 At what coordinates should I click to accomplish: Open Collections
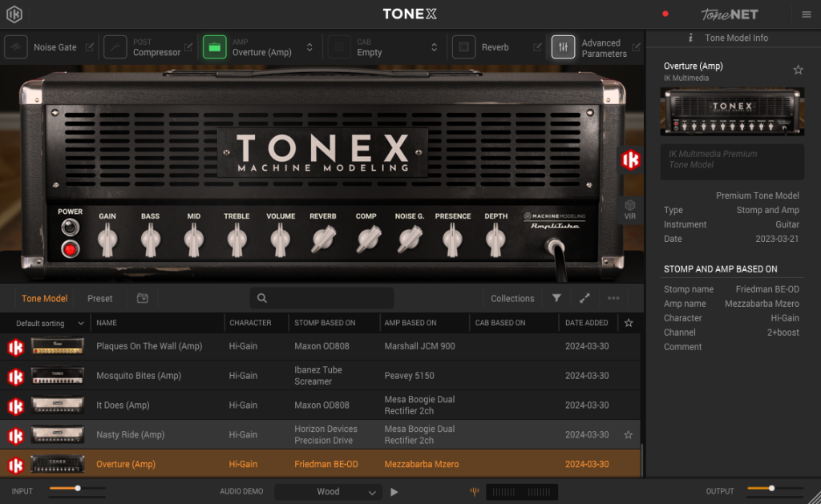click(x=512, y=298)
